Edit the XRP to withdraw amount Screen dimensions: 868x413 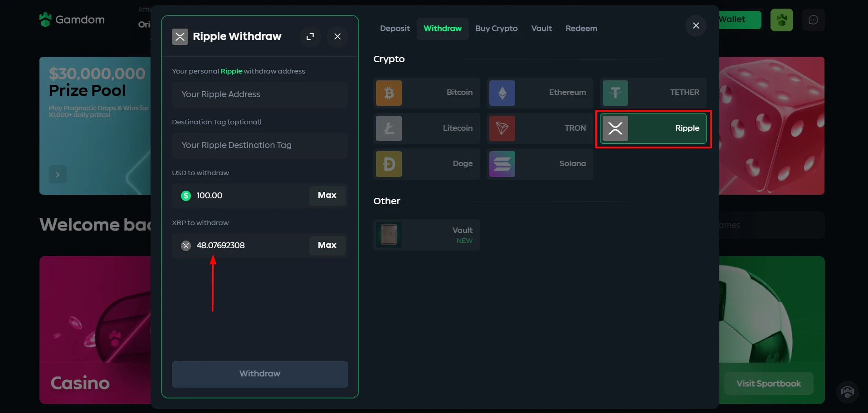click(240, 246)
